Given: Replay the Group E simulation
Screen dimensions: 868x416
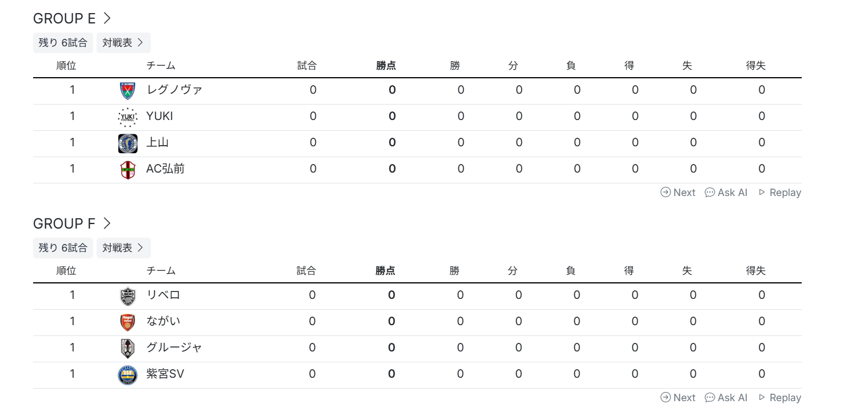Looking at the screenshot, I should [x=779, y=193].
